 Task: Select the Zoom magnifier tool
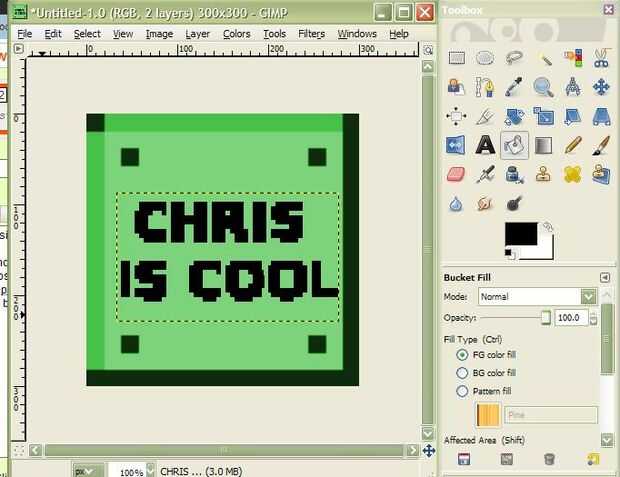(x=544, y=87)
